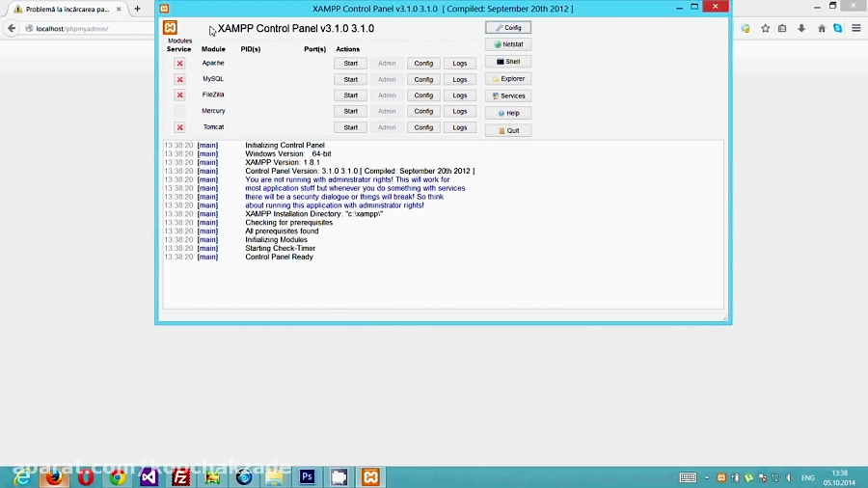
Task: View Logs for Tomcat
Action: coord(459,127)
